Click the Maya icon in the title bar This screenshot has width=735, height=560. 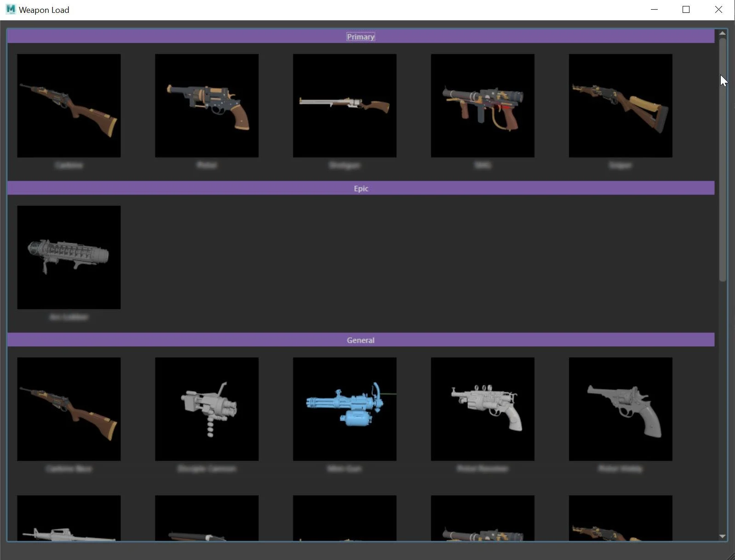click(11, 9)
